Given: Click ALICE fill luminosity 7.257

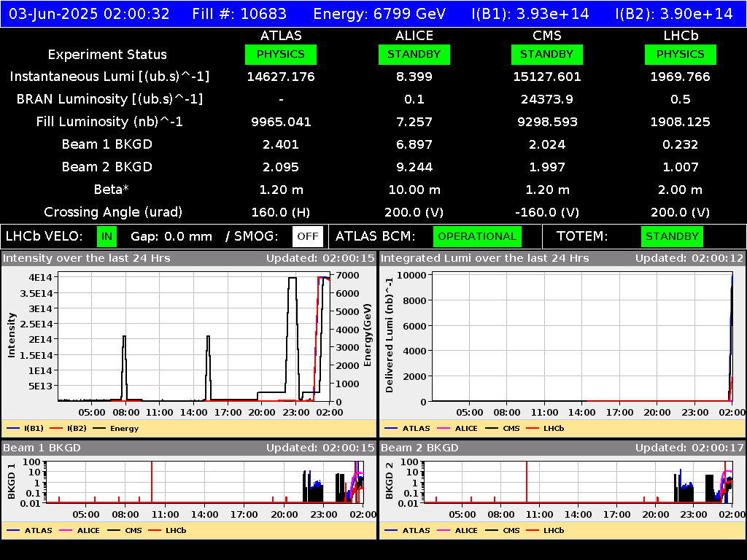Looking at the screenshot, I should tap(414, 122).
